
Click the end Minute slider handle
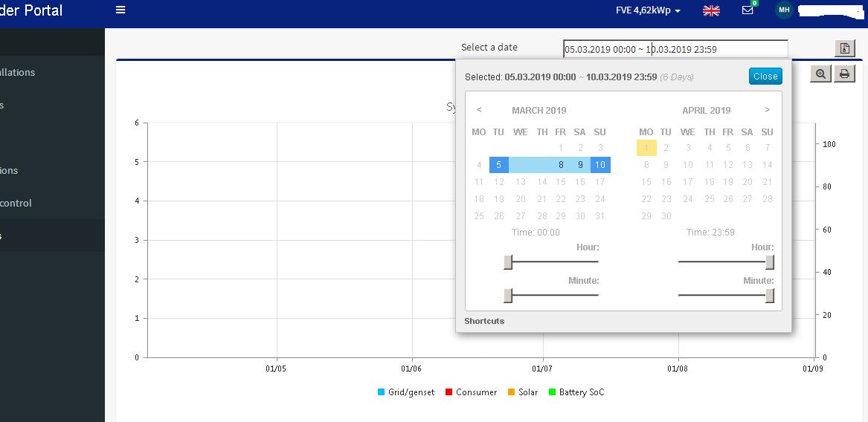tap(770, 296)
